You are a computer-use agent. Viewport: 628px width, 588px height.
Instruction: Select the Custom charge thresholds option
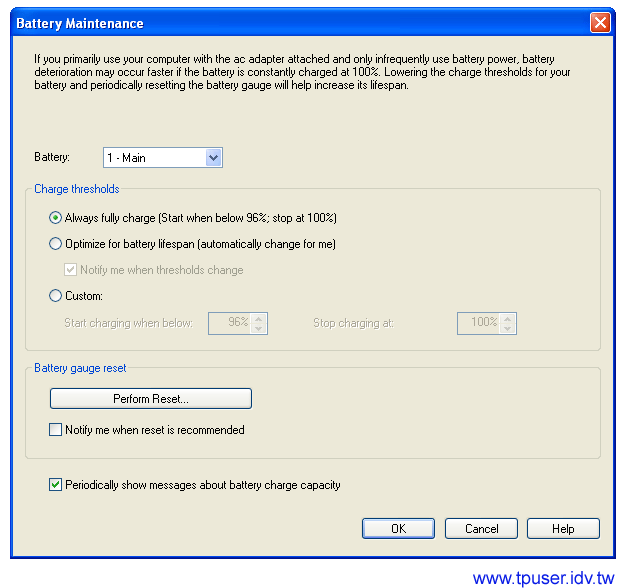point(56,296)
